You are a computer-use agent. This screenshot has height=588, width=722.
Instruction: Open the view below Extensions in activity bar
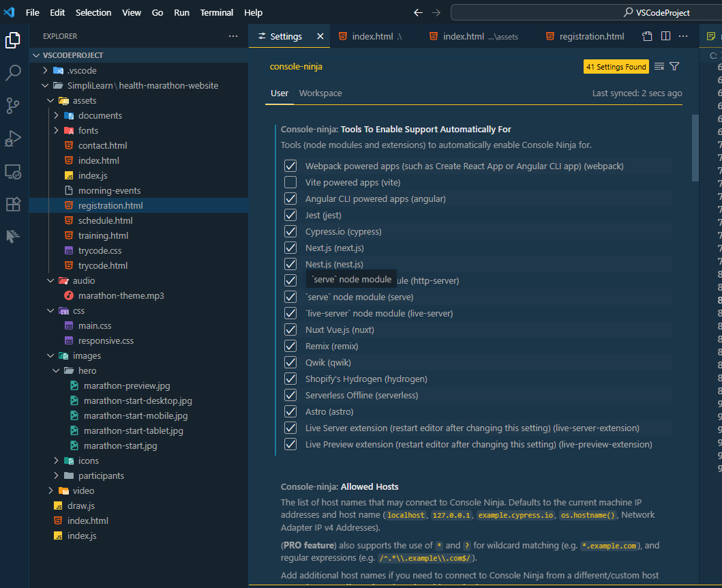[x=13, y=236]
